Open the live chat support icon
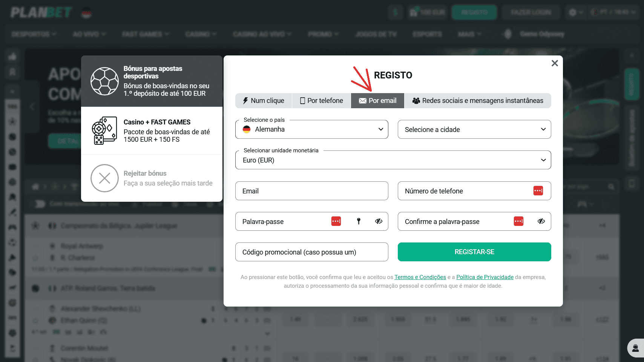This screenshot has width=644, height=362. point(635,348)
